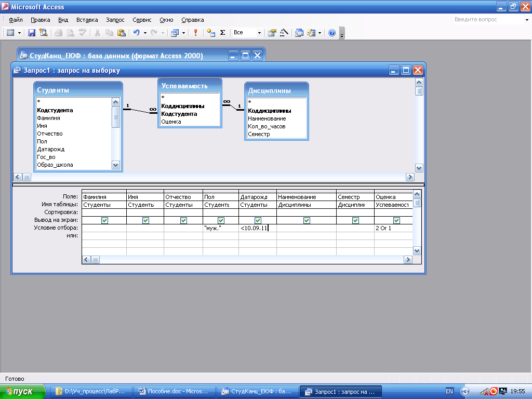
Task: Toggle the Totals sigma icon
Action: coord(222,33)
